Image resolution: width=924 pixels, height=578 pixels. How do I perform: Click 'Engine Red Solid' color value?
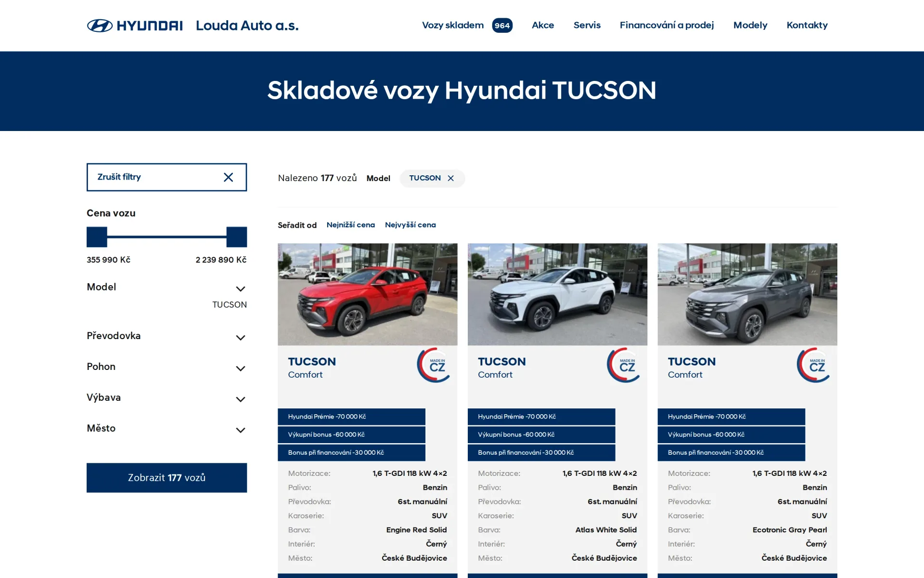416,530
